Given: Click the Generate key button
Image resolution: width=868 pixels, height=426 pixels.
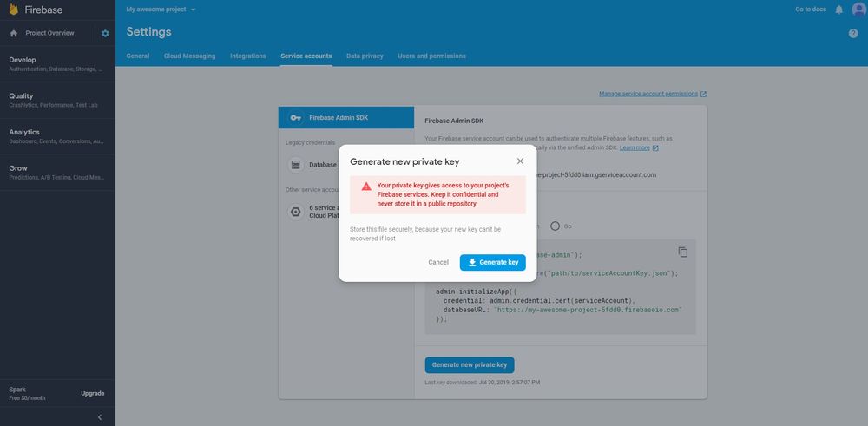Looking at the screenshot, I should [493, 262].
